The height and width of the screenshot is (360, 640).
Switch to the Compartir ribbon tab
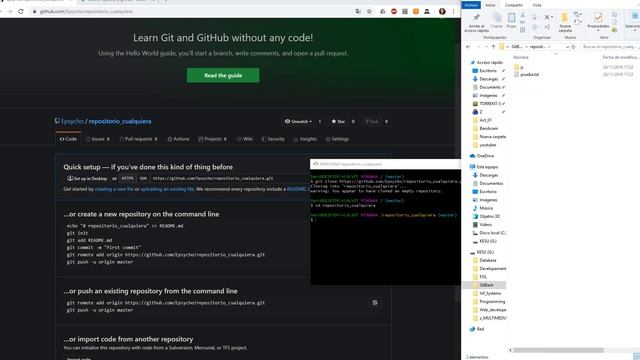pyautogui.click(x=513, y=5)
